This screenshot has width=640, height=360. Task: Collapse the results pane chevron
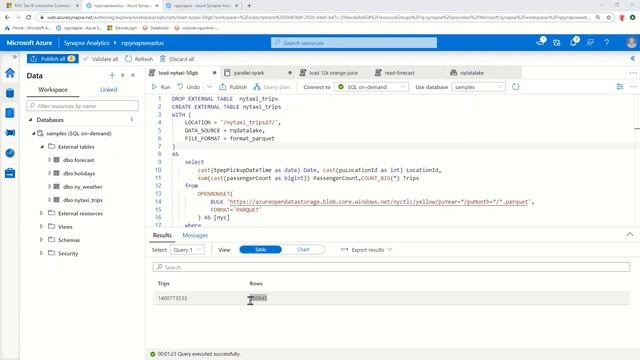tap(630, 235)
